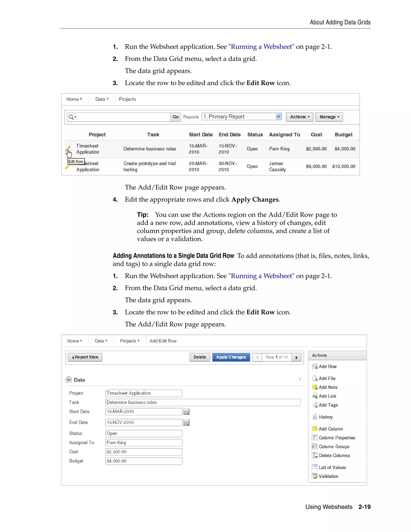Click the Edit Row pencil icon for Pam King row
Viewport: 411px width, 532px height.
click(x=68, y=148)
